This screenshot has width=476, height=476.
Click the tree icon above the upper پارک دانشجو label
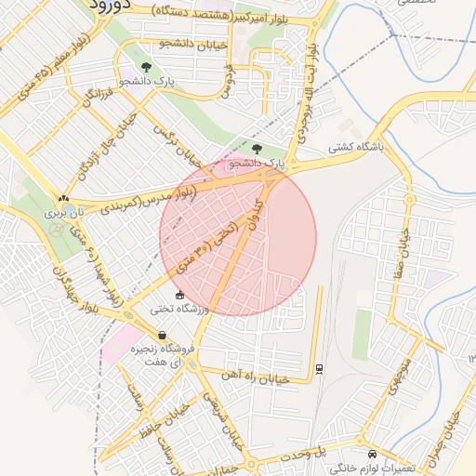[x=146, y=67]
